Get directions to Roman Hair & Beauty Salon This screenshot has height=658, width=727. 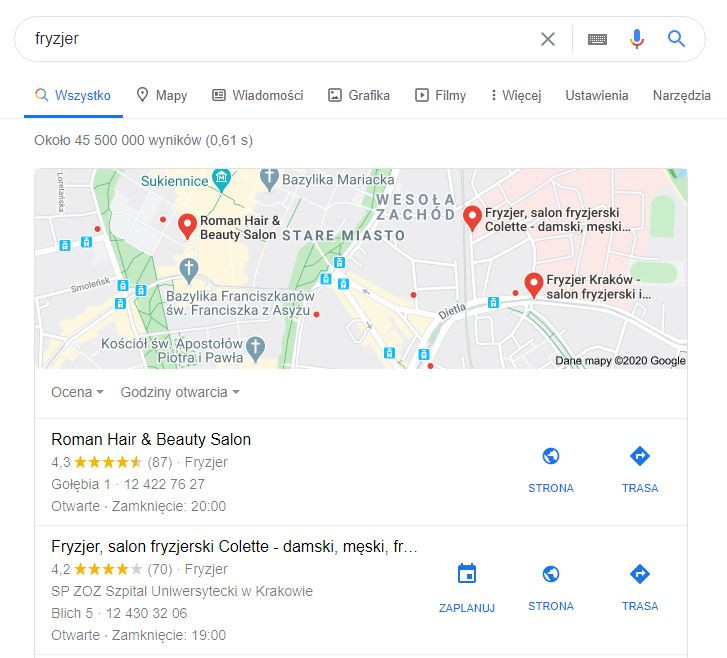click(x=640, y=470)
